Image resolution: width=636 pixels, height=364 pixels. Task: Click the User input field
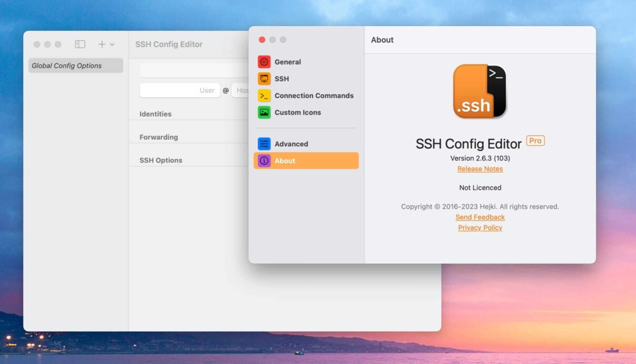[x=180, y=90]
